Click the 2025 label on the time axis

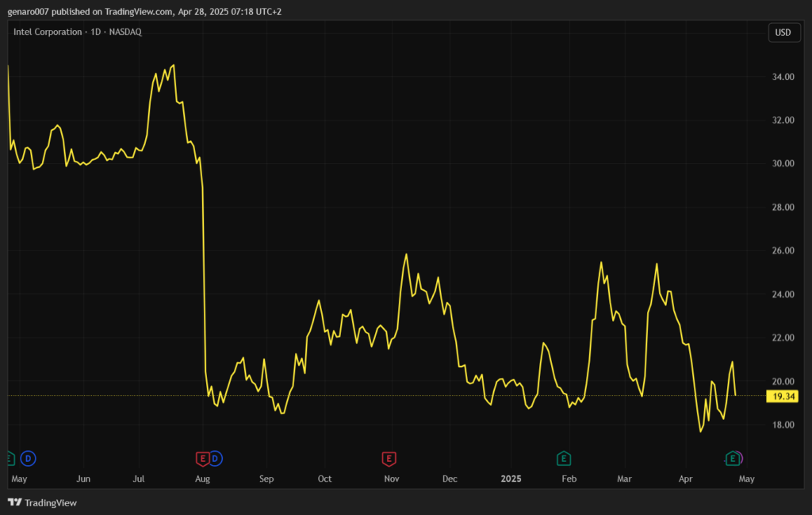point(511,479)
